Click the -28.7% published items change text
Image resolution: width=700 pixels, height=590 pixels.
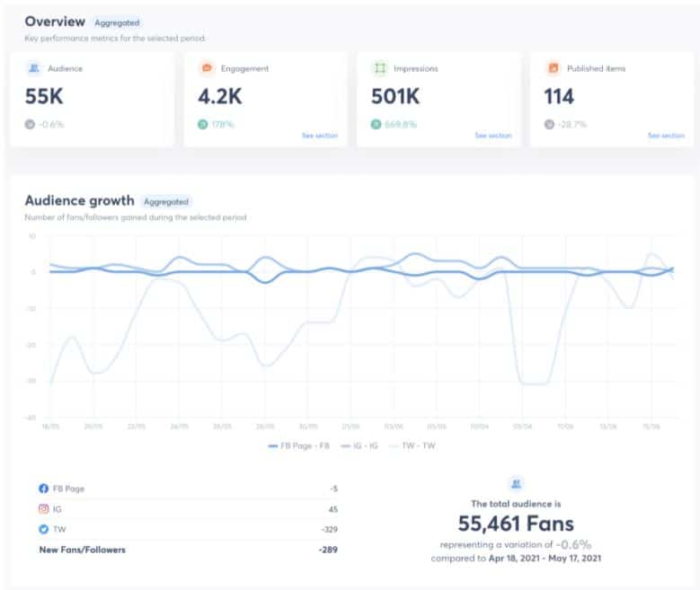pyautogui.click(x=572, y=125)
